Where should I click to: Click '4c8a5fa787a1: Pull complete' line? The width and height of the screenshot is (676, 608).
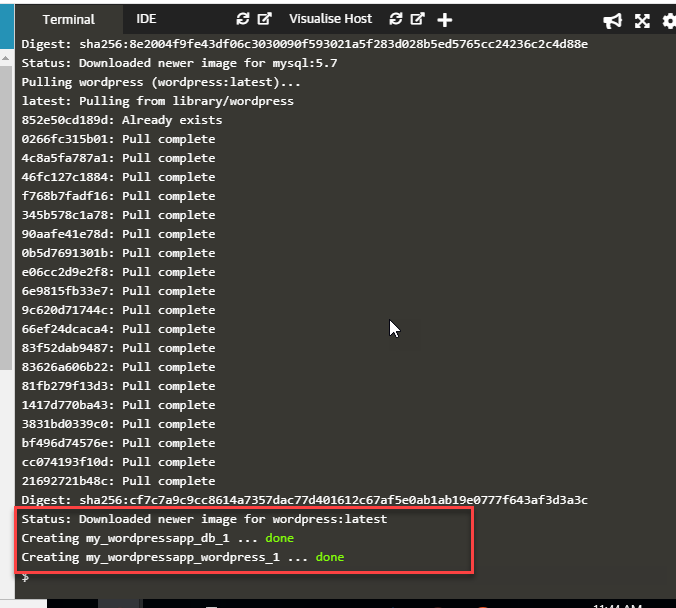(118, 158)
